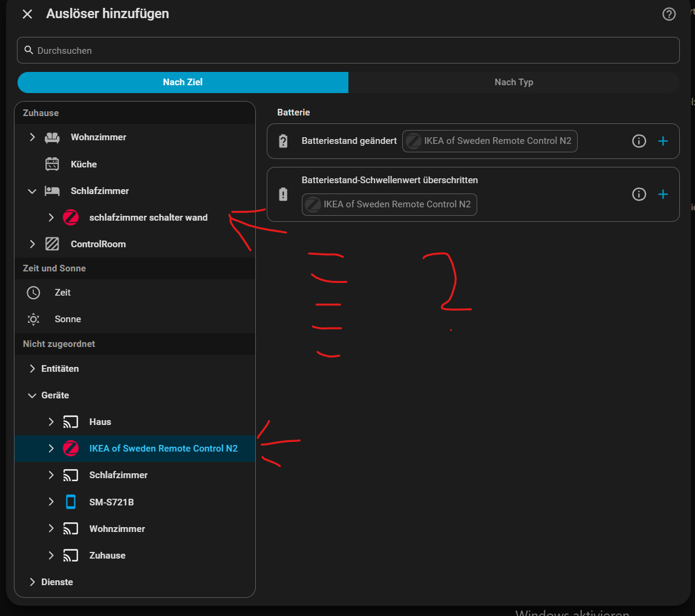Choose the Batteriestand geändert trigger
695x616 pixels.
[x=349, y=141]
